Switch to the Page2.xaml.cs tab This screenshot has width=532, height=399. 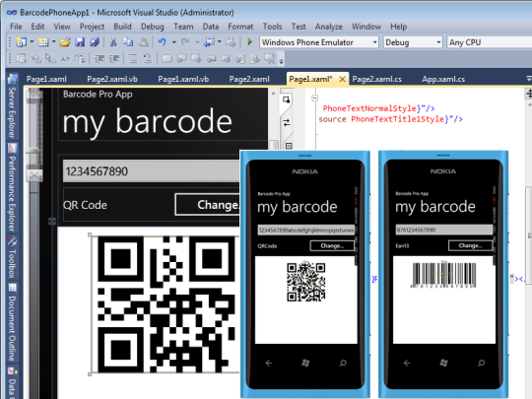(x=377, y=79)
